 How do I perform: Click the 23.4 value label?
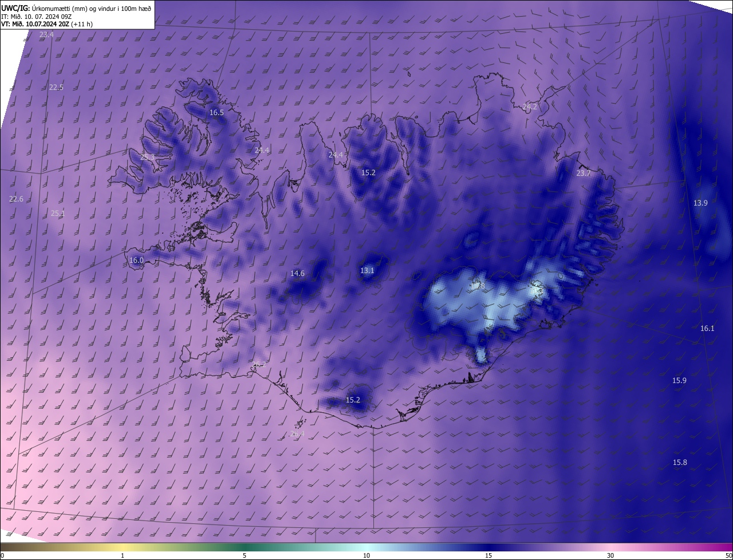(x=46, y=35)
